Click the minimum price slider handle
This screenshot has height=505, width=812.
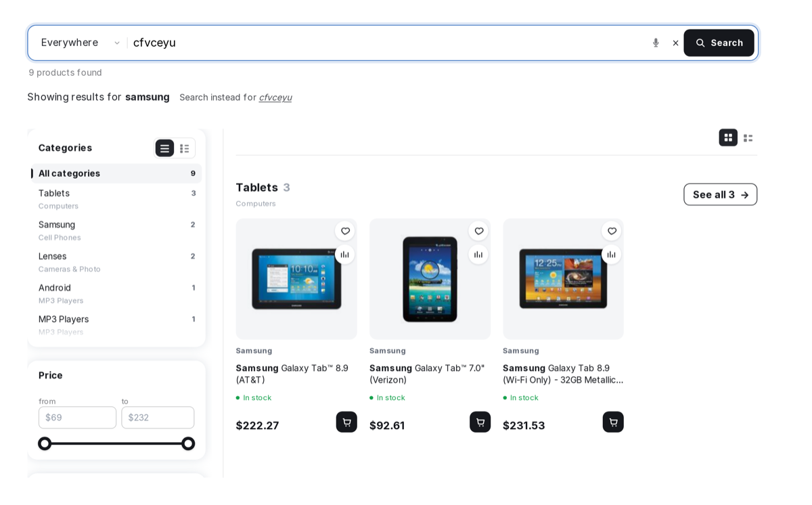(x=45, y=444)
